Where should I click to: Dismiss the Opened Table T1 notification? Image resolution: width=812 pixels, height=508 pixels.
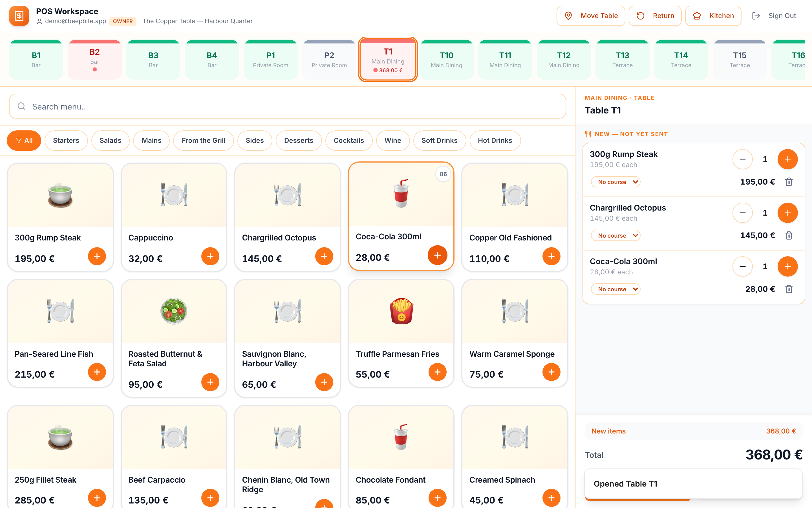(x=694, y=483)
